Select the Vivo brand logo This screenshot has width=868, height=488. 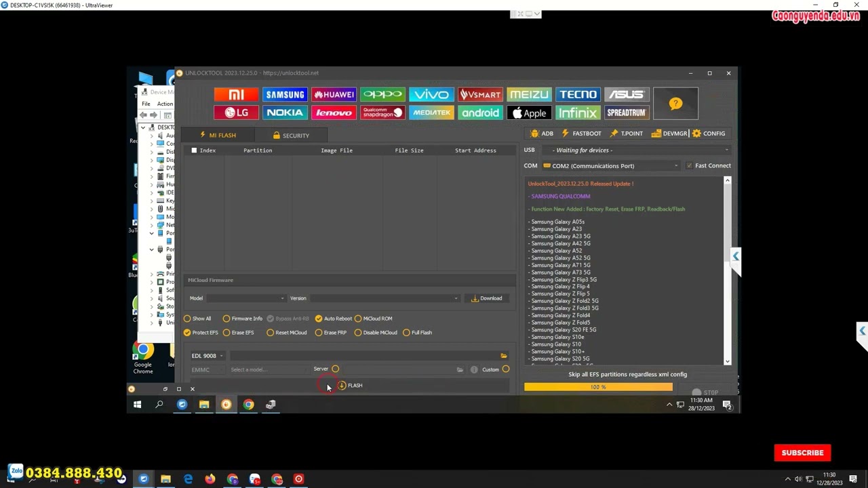(431, 95)
